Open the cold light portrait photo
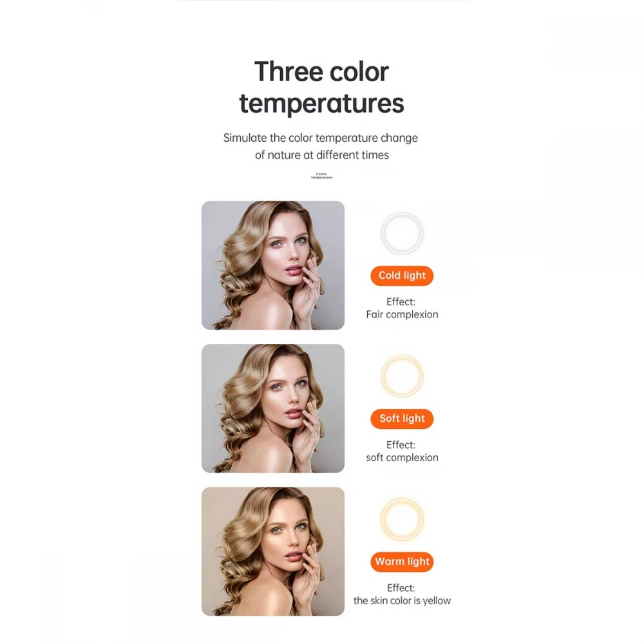Screen dimensions: 644x644 [273, 265]
